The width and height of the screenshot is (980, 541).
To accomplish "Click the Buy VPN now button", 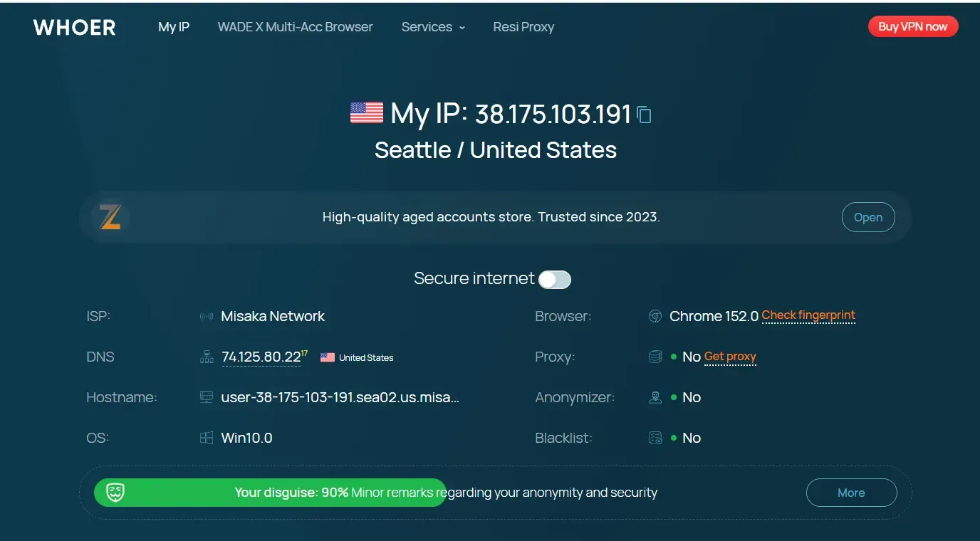I will pyautogui.click(x=913, y=26).
